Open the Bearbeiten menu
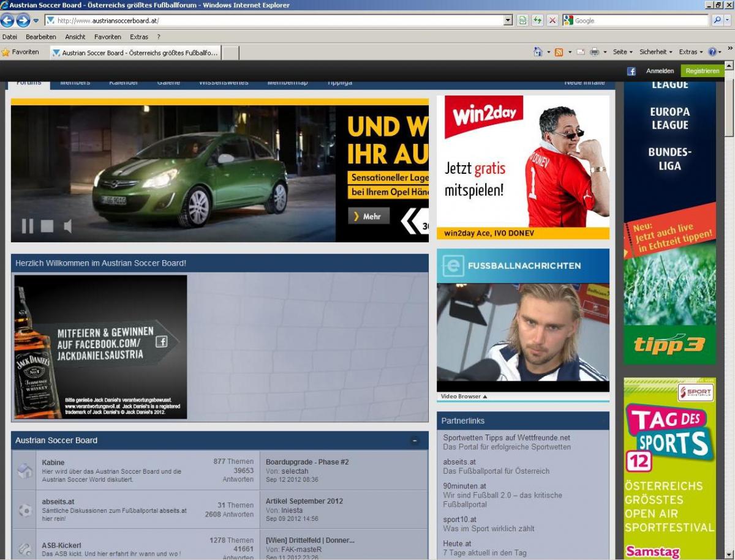This screenshot has height=560, width=735. [41, 37]
